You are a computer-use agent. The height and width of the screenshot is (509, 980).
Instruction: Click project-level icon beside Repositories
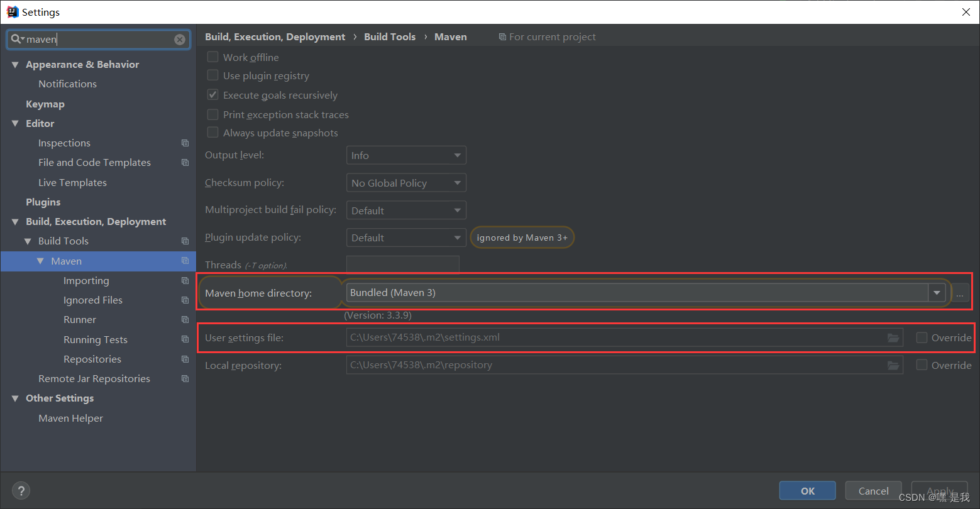point(185,359)
